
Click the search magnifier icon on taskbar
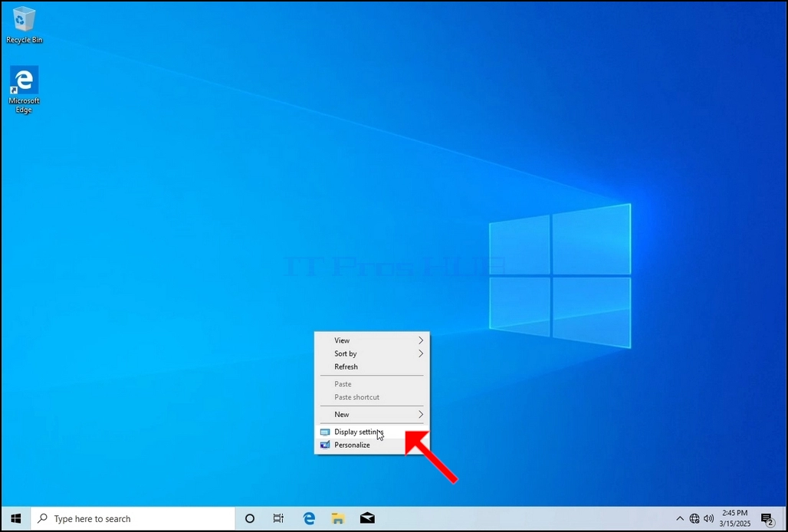tap(43, 518)
